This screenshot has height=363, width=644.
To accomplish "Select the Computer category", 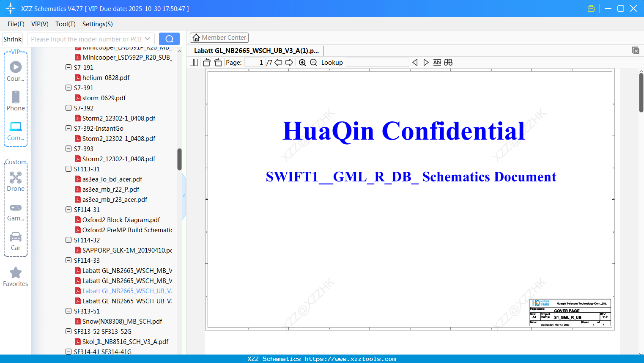I will pos(16,131).
